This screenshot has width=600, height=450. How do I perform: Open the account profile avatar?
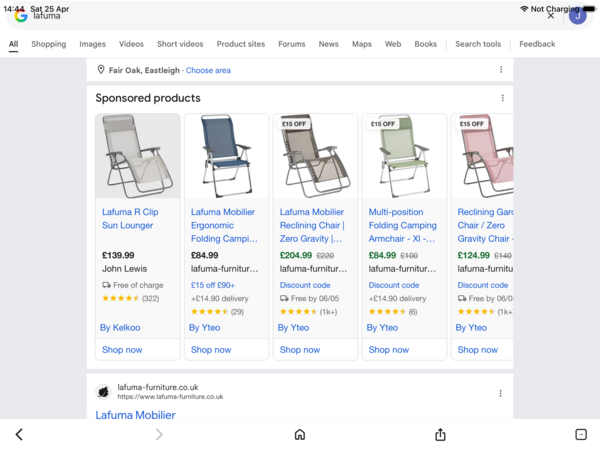coord(577,15)
